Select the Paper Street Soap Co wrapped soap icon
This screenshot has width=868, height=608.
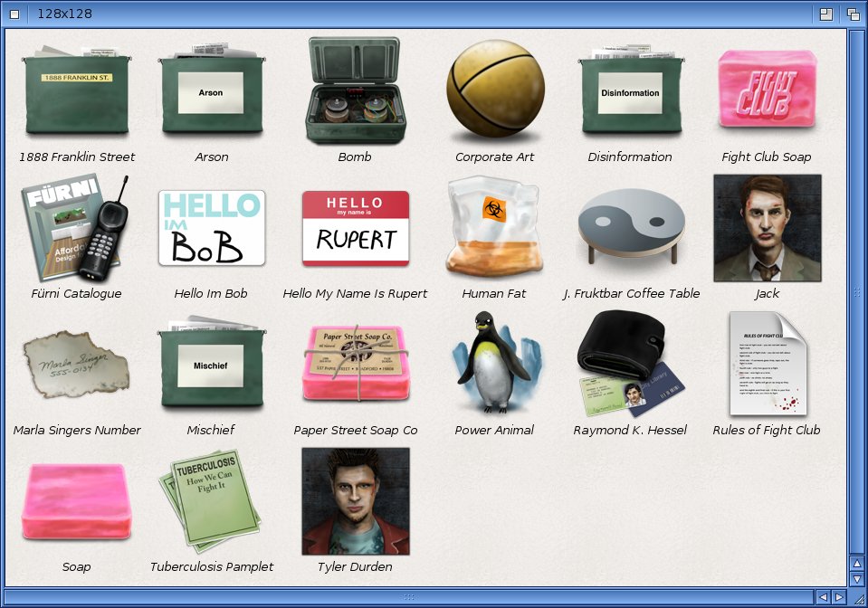356,363
